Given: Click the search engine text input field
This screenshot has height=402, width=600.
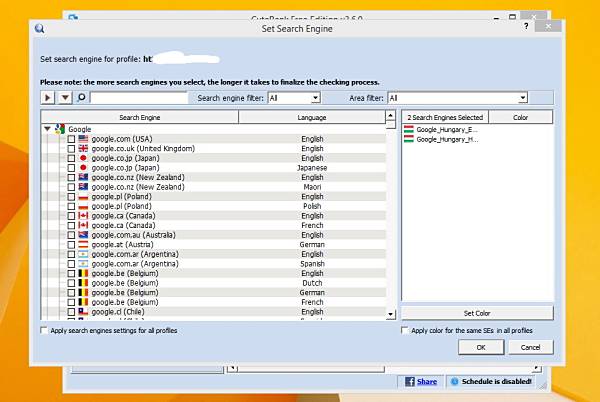Looking at the screenshot, I should 139,98.
